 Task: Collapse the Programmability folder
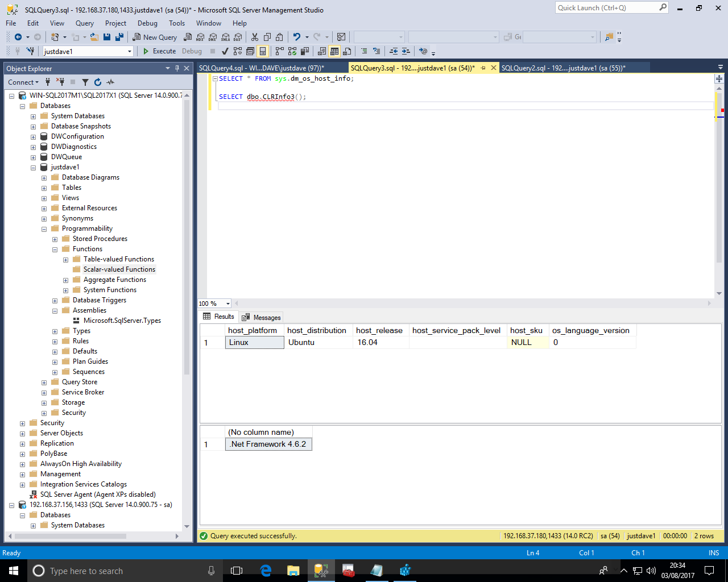(44, 229)
